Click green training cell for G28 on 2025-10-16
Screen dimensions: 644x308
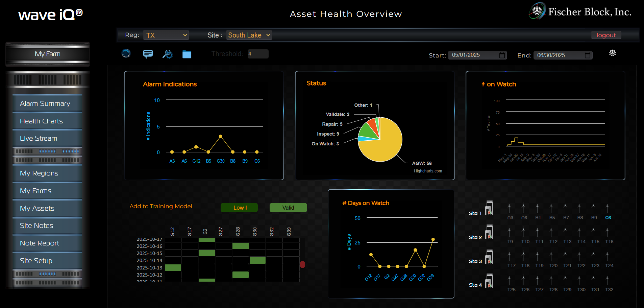point(241,246)
